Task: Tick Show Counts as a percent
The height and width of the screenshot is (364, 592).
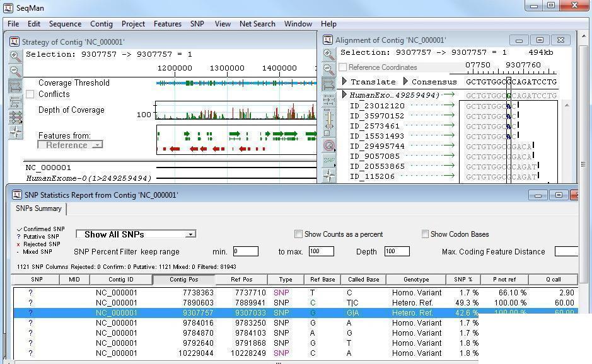Action: point(298,234)
